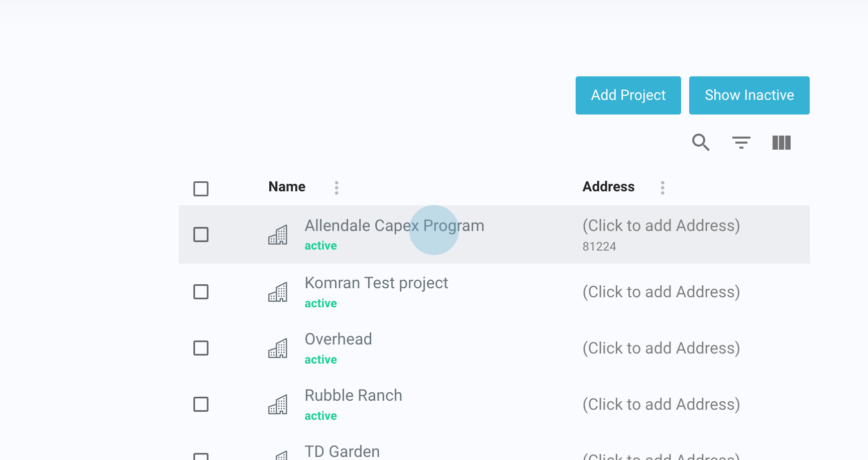Sort by the Address column header
Screen dimensions: 868x460
[x=608, y=187]
